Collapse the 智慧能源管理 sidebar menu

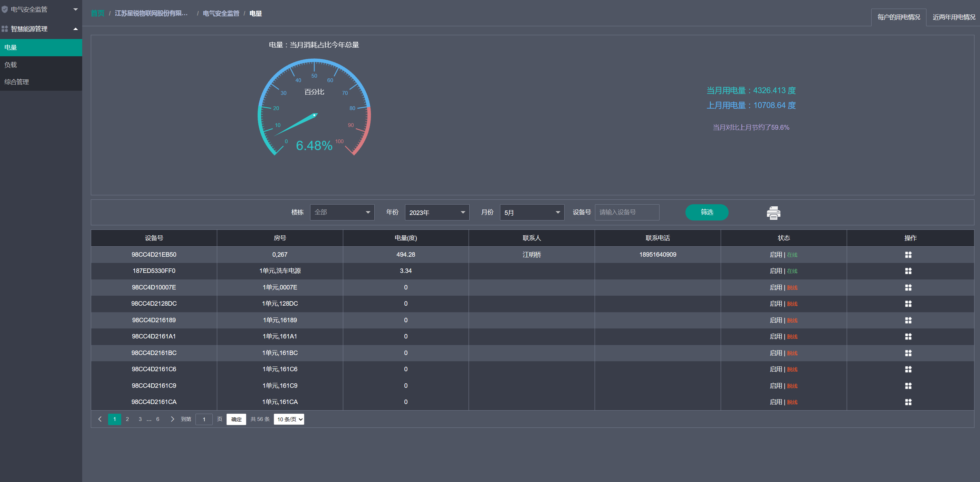[41, 29]
